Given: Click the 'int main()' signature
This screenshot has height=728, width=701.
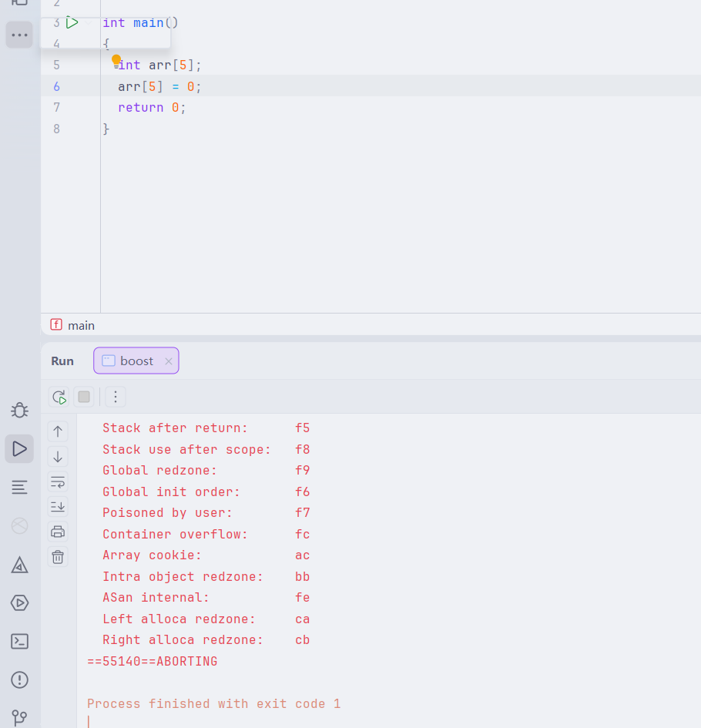Looking at the screenshot, I should coord(141,23).
